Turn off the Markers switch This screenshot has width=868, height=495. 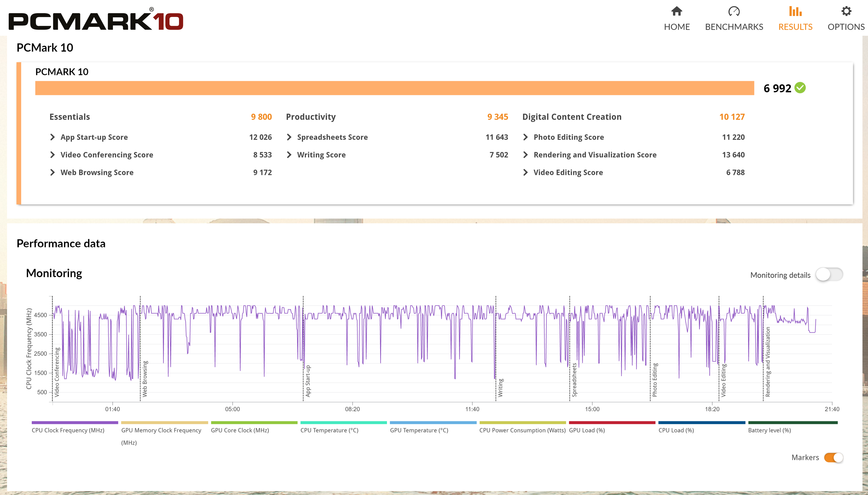[833, 458]
